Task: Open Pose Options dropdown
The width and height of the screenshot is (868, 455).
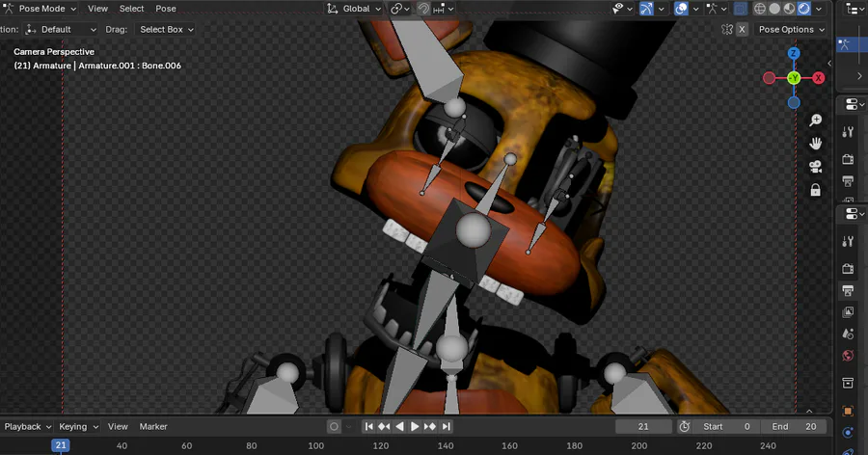Action: (791, 29)
